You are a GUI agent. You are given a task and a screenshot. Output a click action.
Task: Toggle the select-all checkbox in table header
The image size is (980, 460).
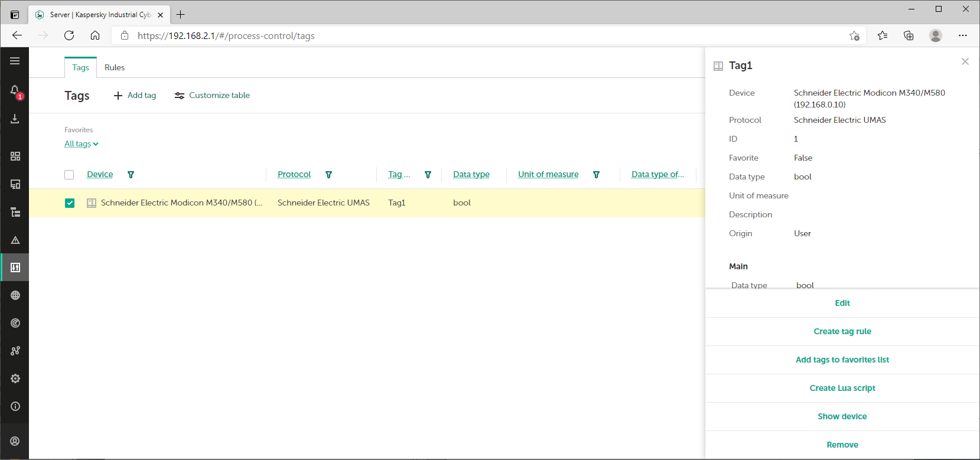click(x=69, y=175)
